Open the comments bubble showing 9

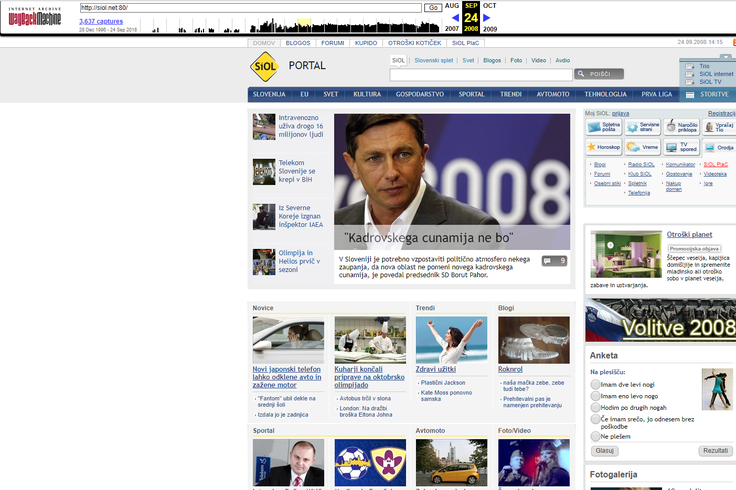tap(554, 261)
